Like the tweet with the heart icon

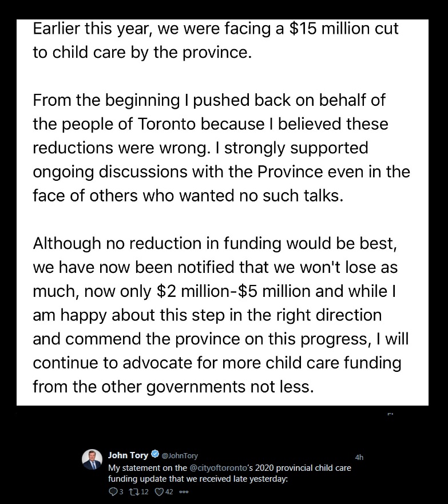[x=160, y=491]
